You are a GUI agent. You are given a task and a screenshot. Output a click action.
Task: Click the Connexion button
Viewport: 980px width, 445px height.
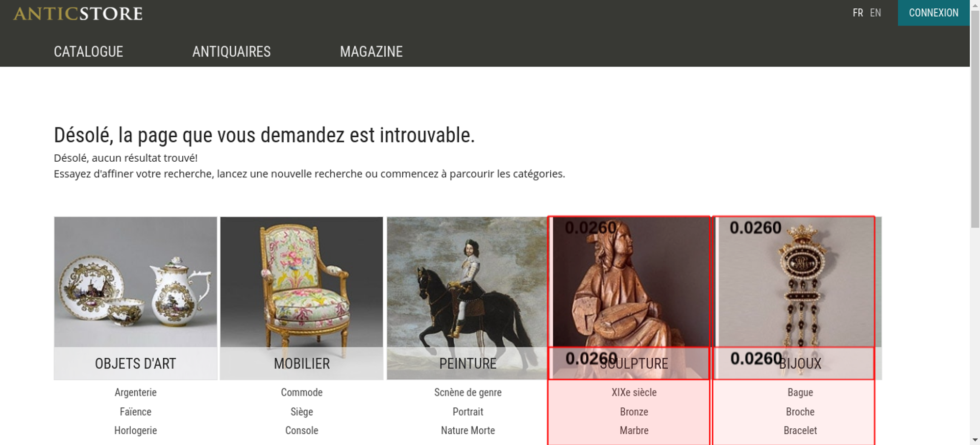click(x=933, y=13)
